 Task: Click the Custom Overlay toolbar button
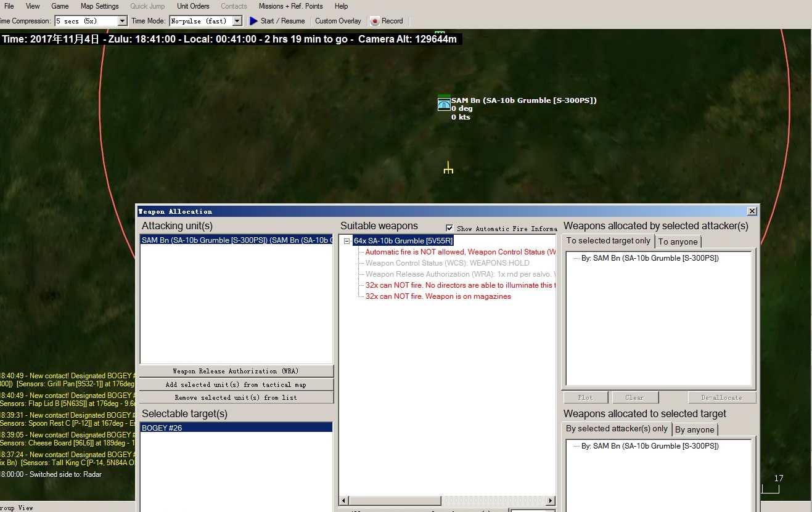[x=338, y=21]
